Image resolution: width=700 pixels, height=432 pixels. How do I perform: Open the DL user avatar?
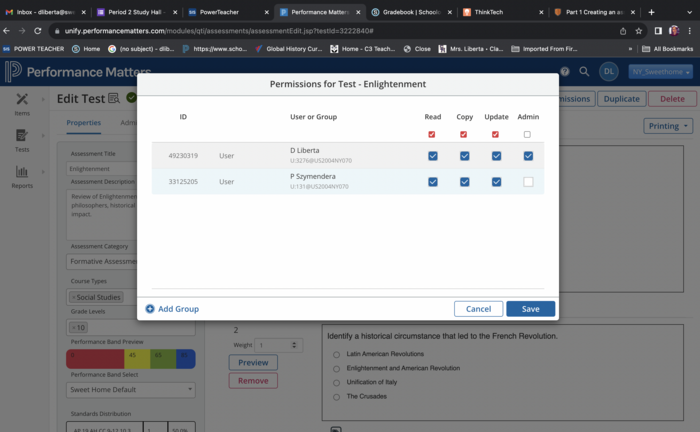tap(608, 71)
